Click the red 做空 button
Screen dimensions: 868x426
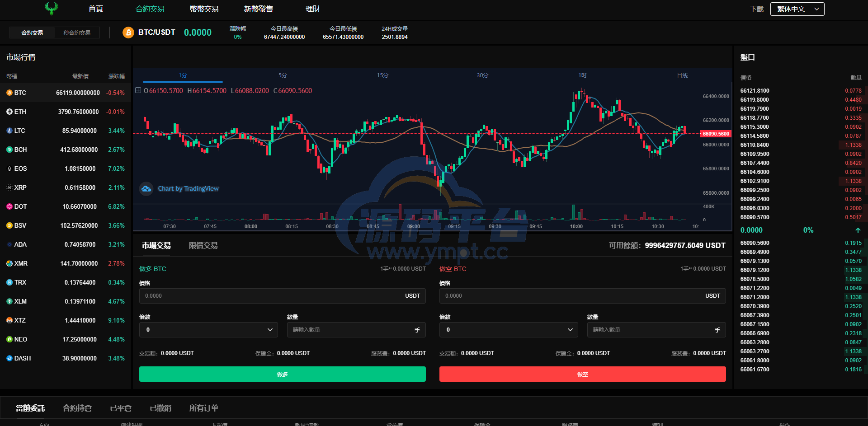click(583, 374)
